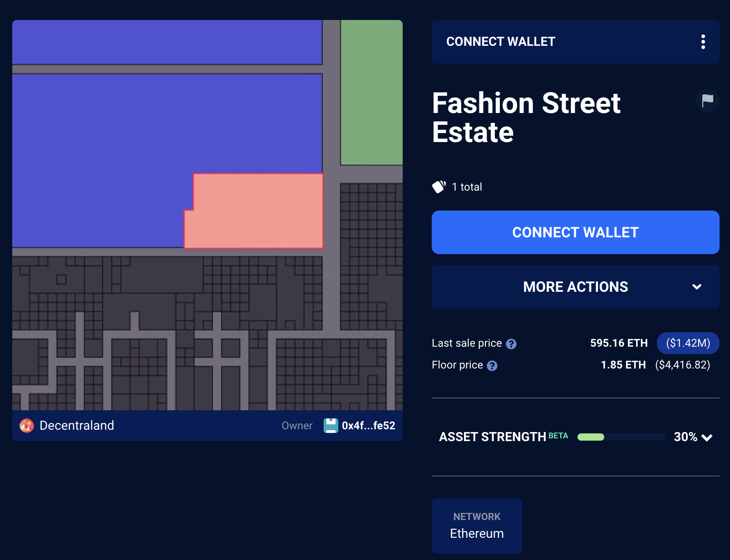Click the Last sale price label
This screenshot has height=560, width=730.
467,343
